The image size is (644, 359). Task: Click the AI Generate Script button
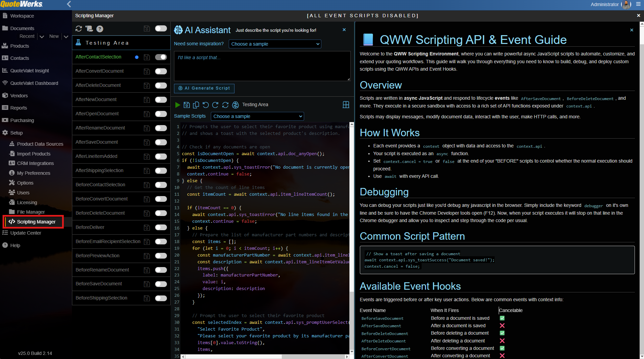[x=204, y=88]
